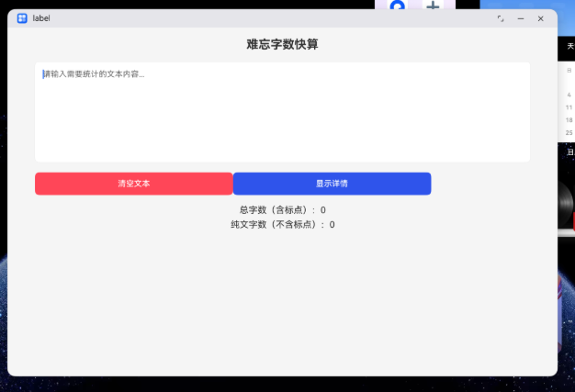Click the app icon beside label title

tap(22, 18)
